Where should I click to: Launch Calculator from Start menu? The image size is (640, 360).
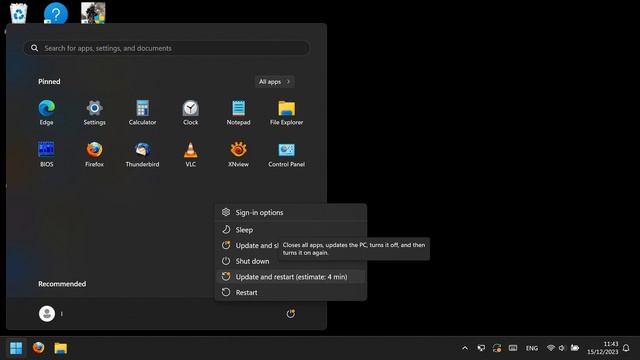[142, 112]
